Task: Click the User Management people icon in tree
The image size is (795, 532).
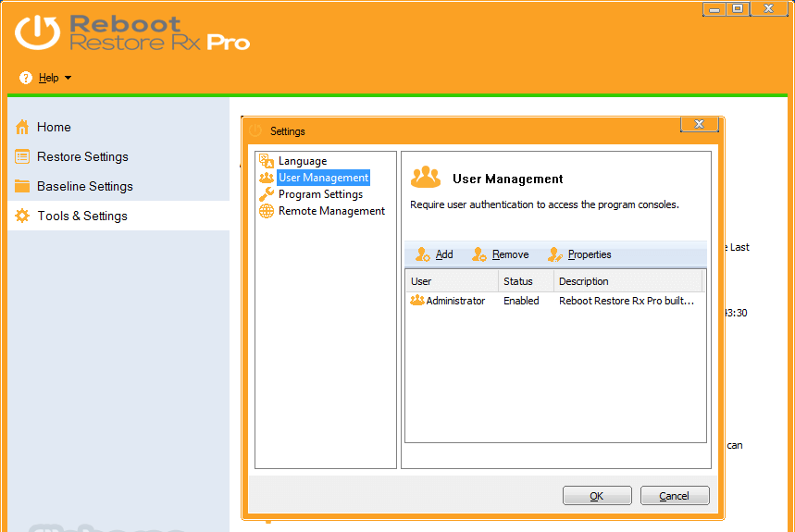Action: [x=267, y=178]
